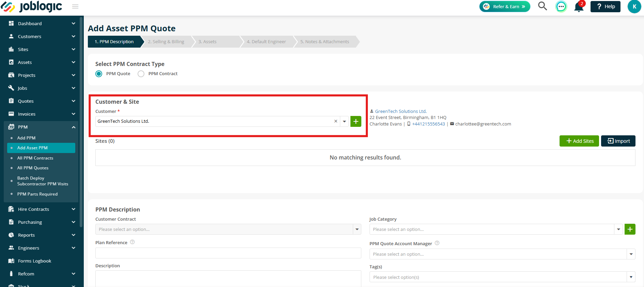This screenshot has height=287, width=644.
Task: Click phone number +441215556543 link
Action: point(428,124)
